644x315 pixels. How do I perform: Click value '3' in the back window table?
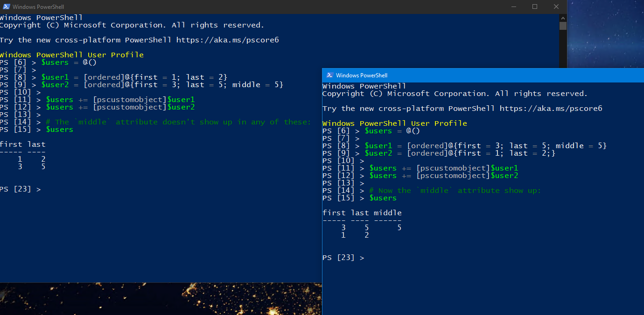click(x=20, y=167)
